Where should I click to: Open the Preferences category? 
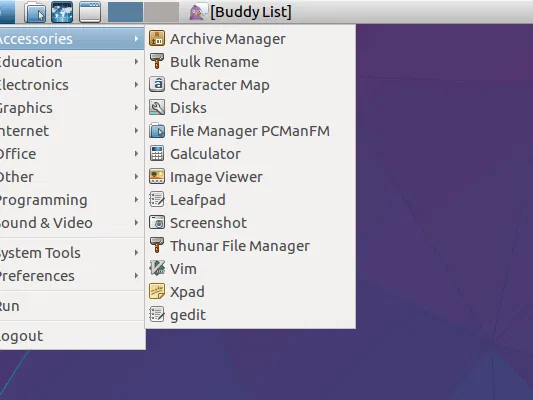pyautogui.click(x=72, y=276)
